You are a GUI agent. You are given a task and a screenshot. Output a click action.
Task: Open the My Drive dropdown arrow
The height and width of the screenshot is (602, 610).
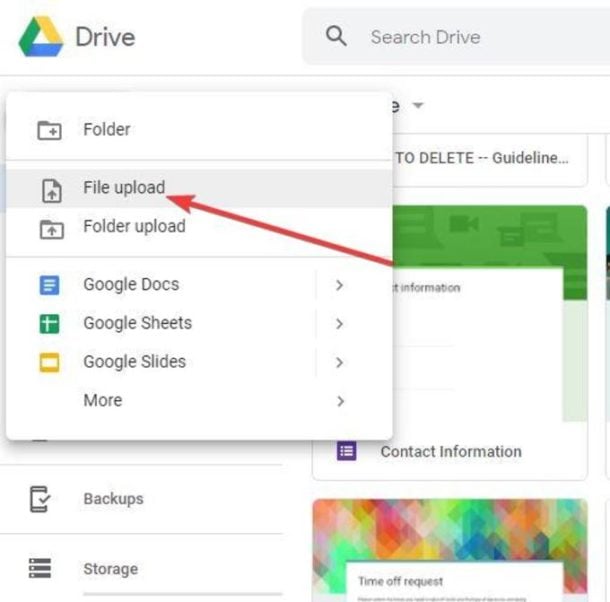(418, 105)
